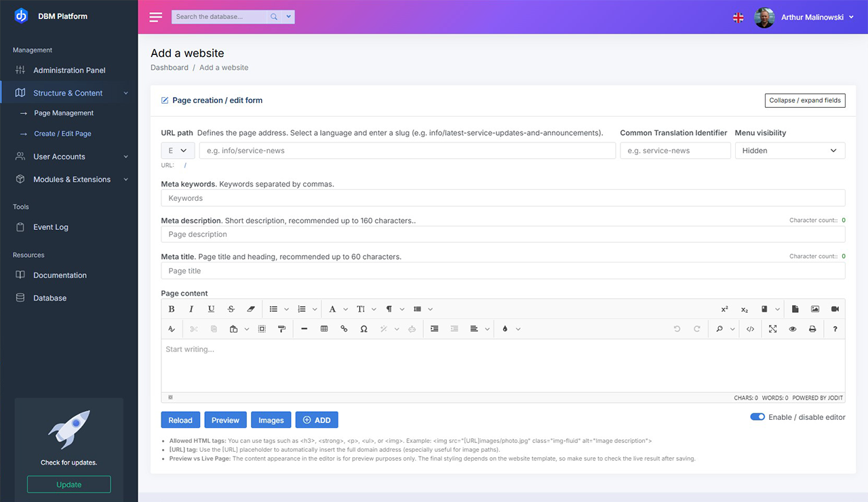Print the editor content
This screenshot has height=502, width=868.
click(x=812, y=329)
